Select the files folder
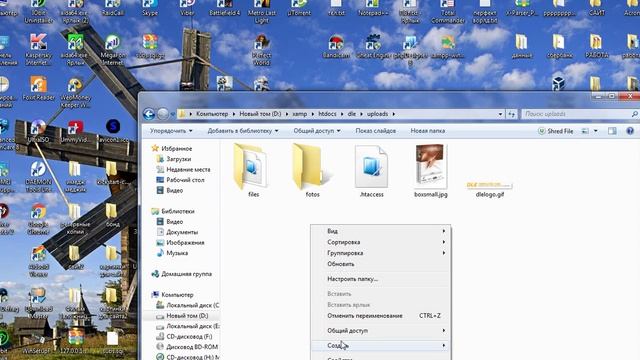640x360 pixels. pyautogui.click(x=253, y=171)
